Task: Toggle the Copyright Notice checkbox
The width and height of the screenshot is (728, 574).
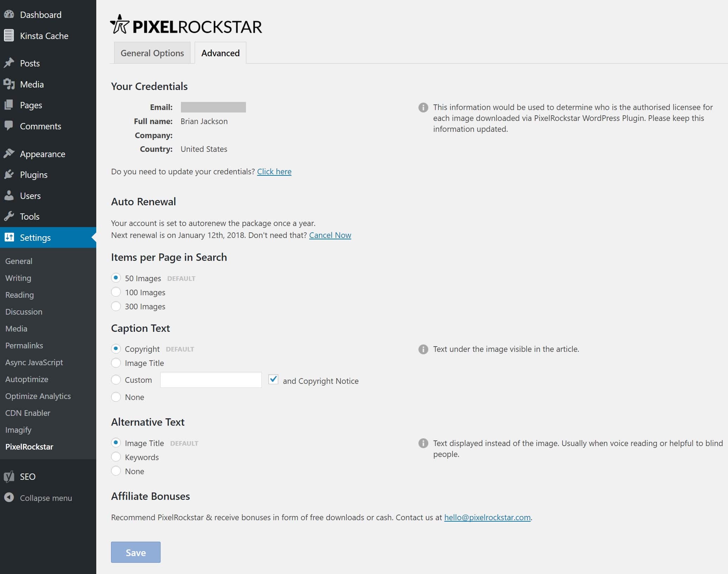Action: [x=272, y=379]
